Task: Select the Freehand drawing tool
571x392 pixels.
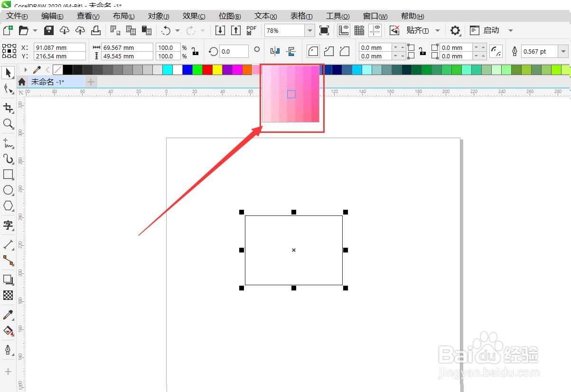Action: click(8, 143)
